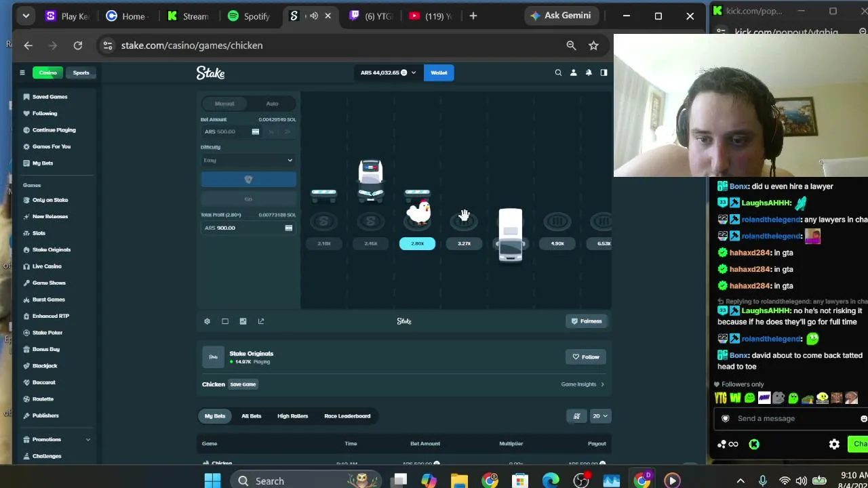This screenshot has width=868, height=488.
Task: Select the Race Leaderboard tab
Action: pos(347,416)
